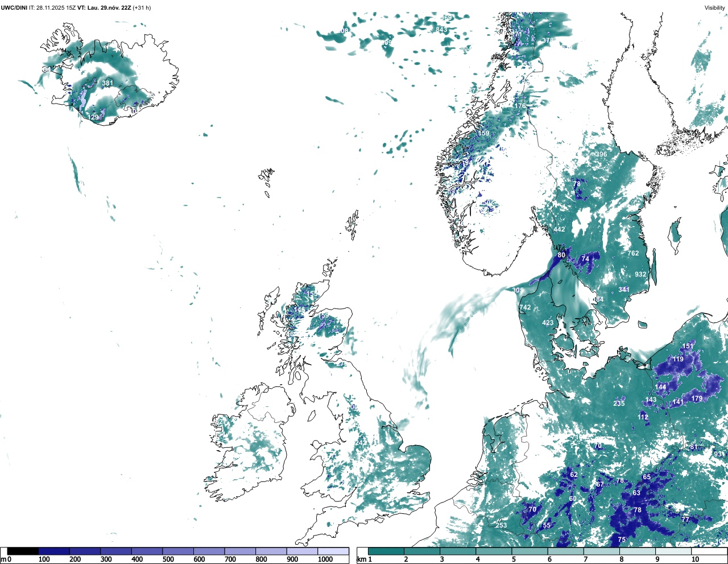Click the palest lavender 1000 m legend swatch
Viewport: 728px width, 564px height.
pyautogui.click(x=333, y=551)
